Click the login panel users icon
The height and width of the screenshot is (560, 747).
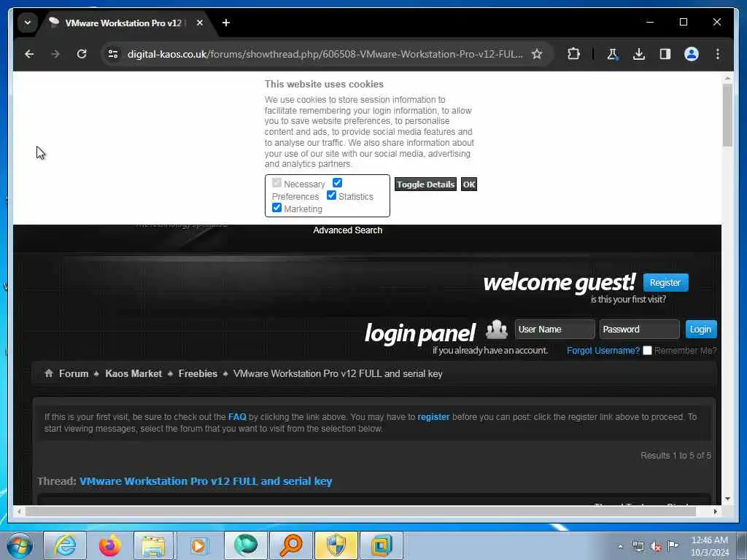point(496,329)
